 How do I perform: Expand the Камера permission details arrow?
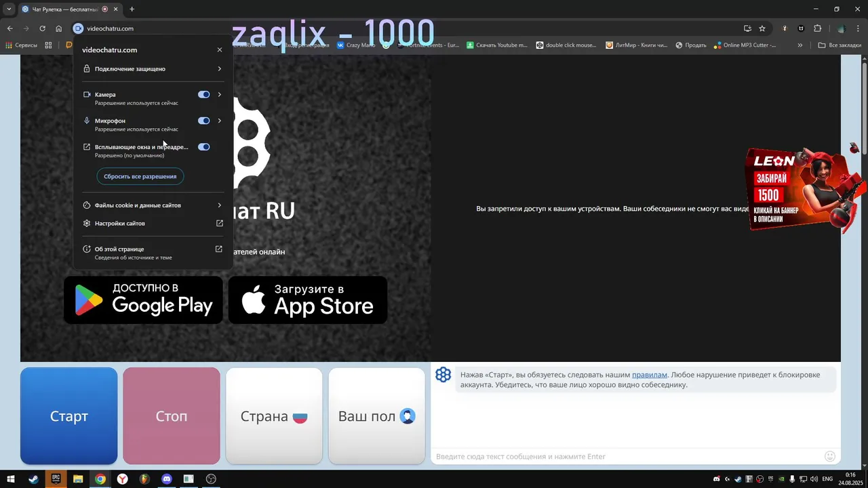[219, 95]
